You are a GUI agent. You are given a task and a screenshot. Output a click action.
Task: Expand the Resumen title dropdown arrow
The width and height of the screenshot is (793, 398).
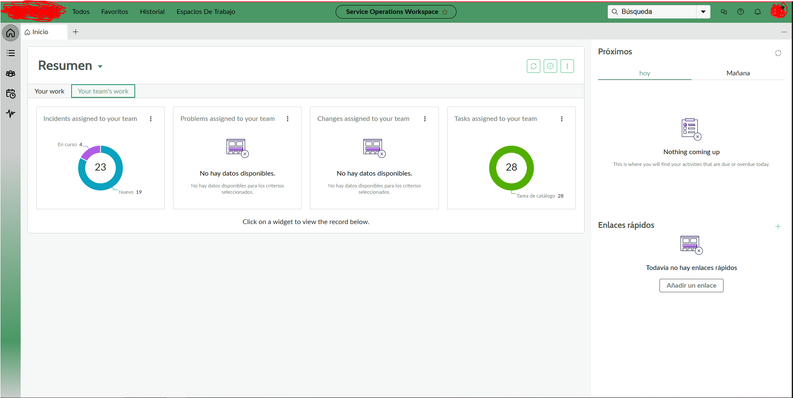(x=100, y=67)
